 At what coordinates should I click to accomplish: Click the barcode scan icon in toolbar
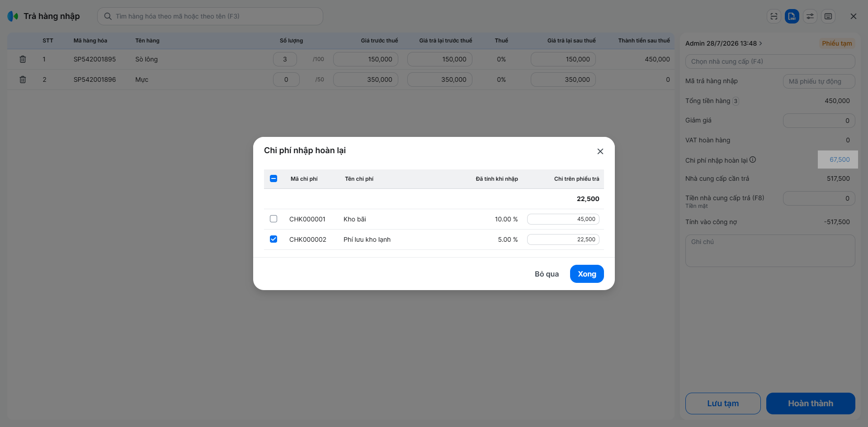point(774,16)
